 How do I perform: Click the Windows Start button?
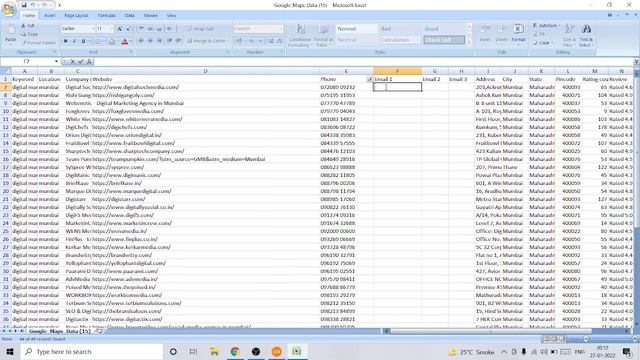pos(9,351)
